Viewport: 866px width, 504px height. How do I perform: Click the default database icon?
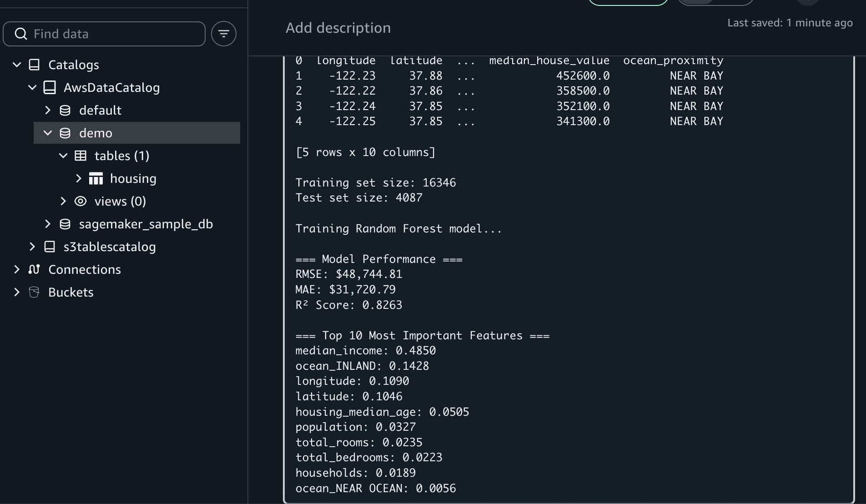[x=65, y=110]
